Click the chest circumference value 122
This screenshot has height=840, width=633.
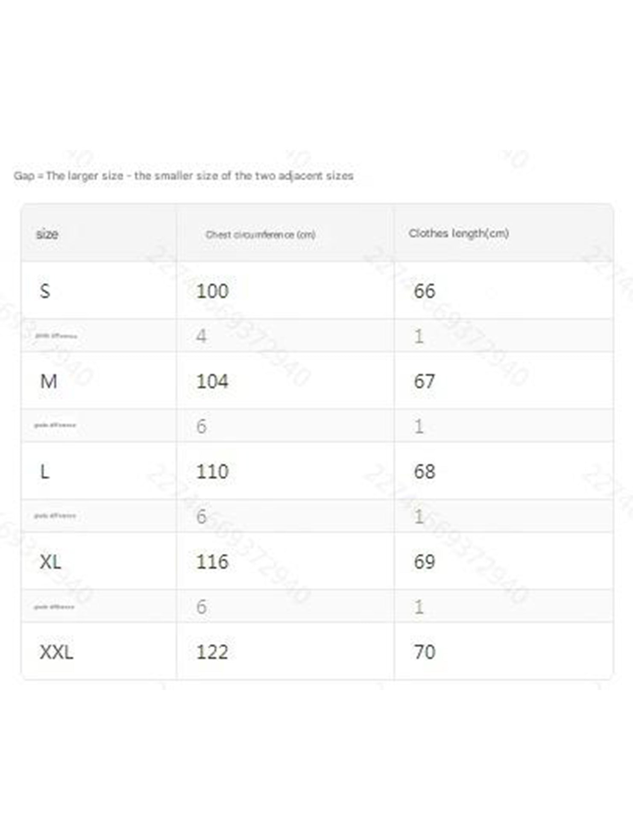click(212, 652)
